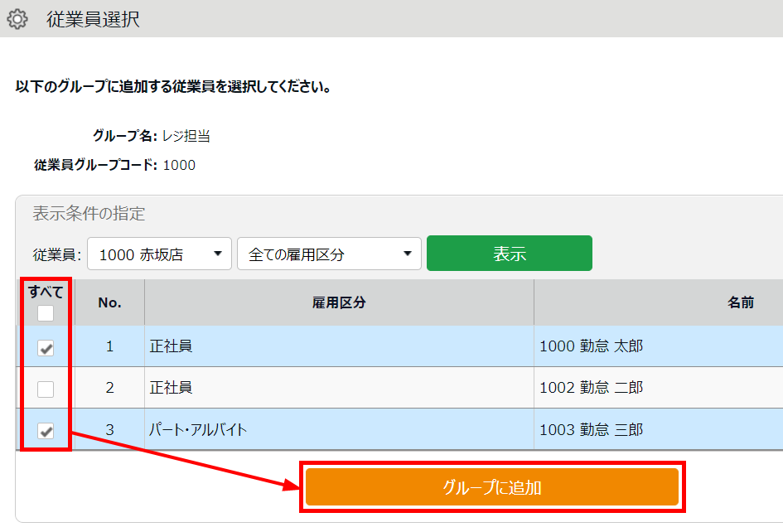Viewport: 783px width, 532px height.
Task: Select the name cell 1002 勤怠 二郎
Action: 591,388
